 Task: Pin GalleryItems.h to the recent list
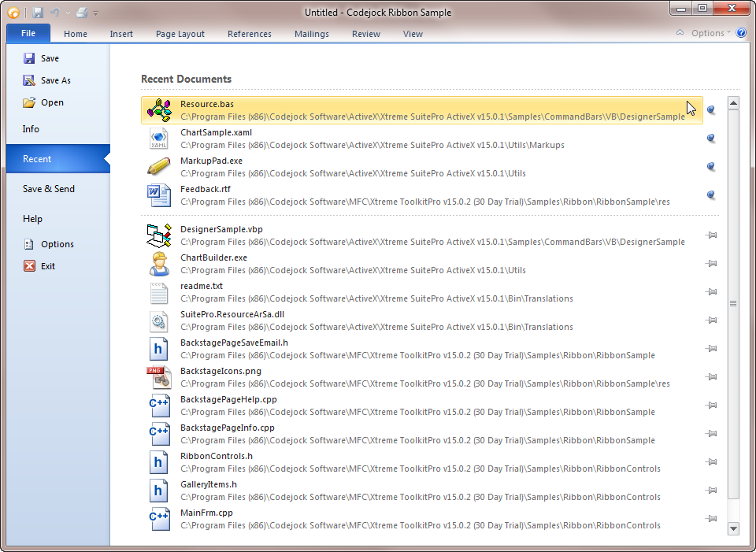tap(711, 491)
